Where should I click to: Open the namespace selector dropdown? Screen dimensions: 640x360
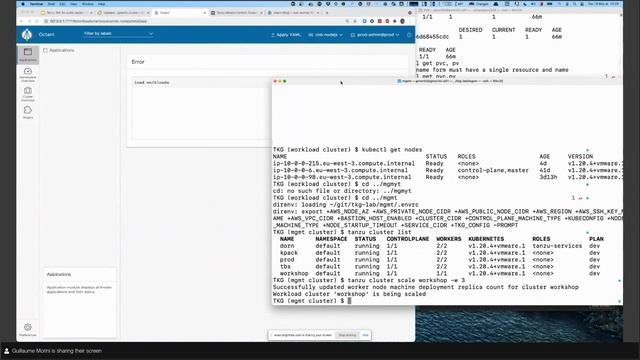tap(325, 35)
